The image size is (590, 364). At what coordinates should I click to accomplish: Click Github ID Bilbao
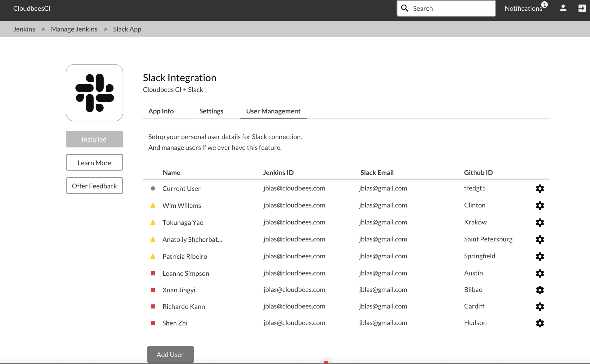[x=473, y=290]
